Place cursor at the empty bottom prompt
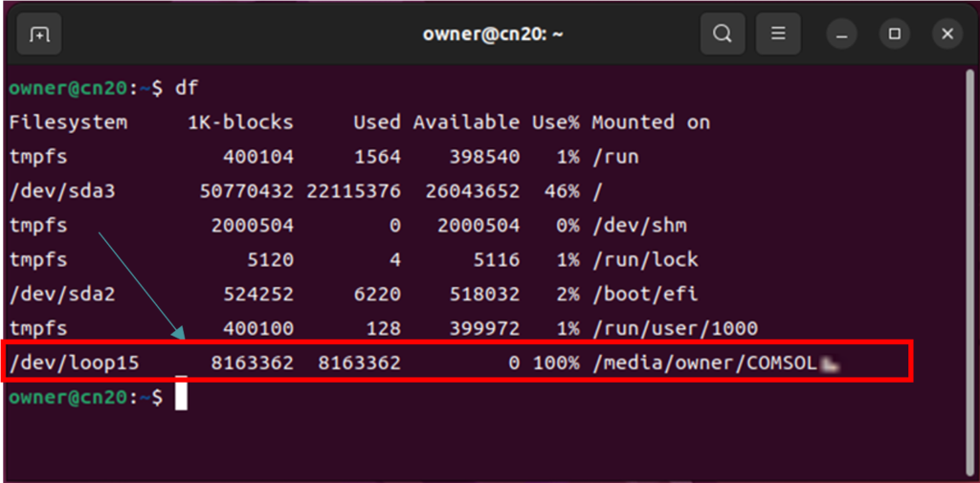980x483 pixels. [181, 397]
